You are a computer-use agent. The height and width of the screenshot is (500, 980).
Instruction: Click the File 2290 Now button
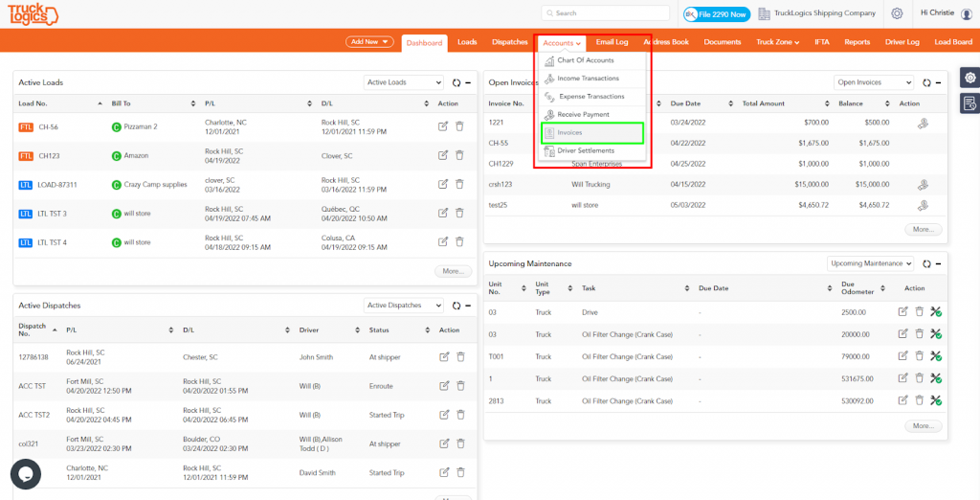[x=716, y=13]
